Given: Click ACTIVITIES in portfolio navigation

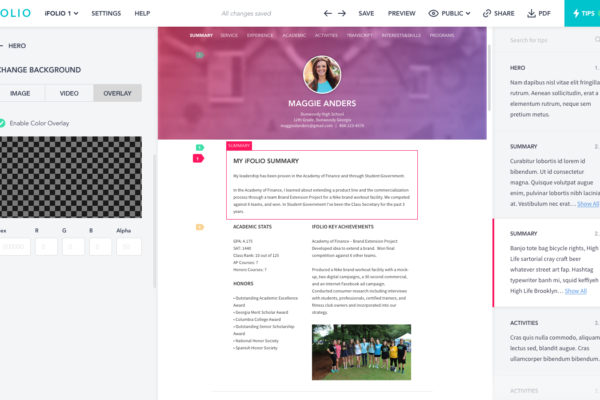Looking at the screenshot, I should point(326,35).
